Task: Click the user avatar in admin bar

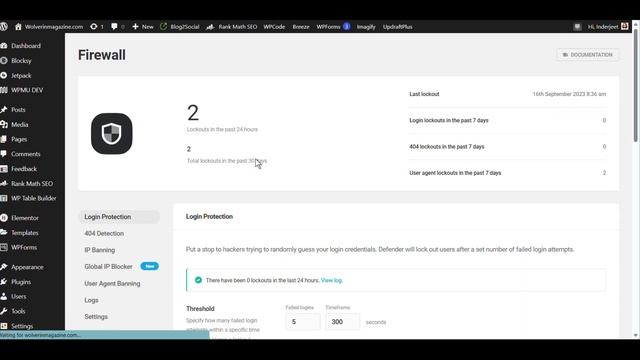Action: tap(624, 26)
